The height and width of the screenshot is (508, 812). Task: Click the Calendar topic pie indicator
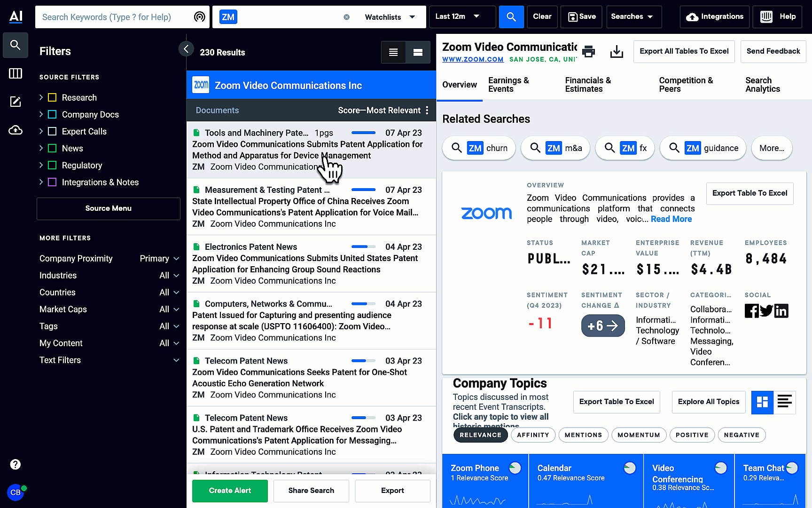pyautogui.click(x=630, y=468)
